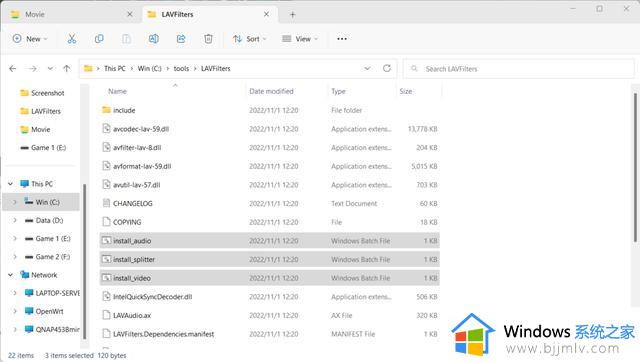Collapse the This PC tree node
The width and height of the screenshot is (640, 362).
tap(11, 184)
